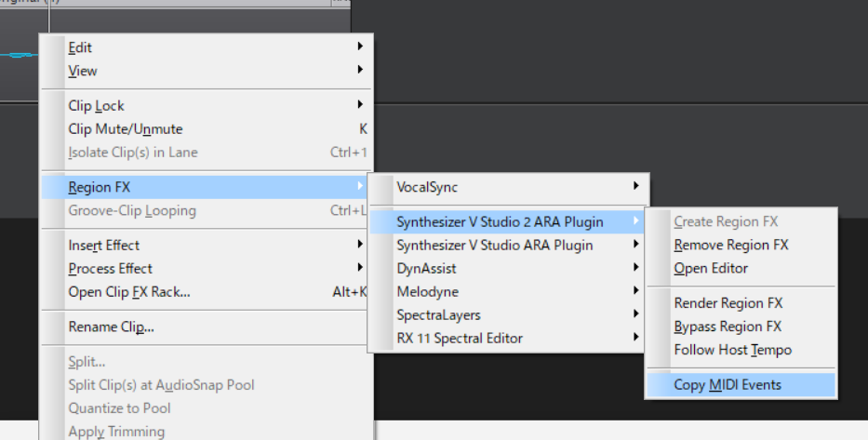Choose Open Clip FX Rack...
The height and width of the screenshot is (440, 868).
[206, 292]
